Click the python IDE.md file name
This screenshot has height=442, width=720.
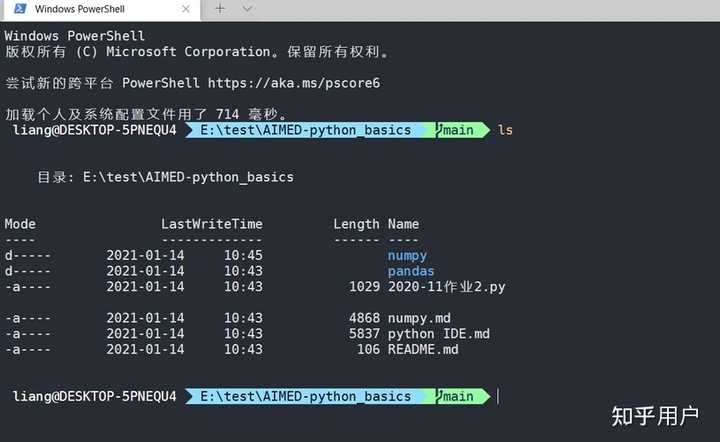coord(439,334)
